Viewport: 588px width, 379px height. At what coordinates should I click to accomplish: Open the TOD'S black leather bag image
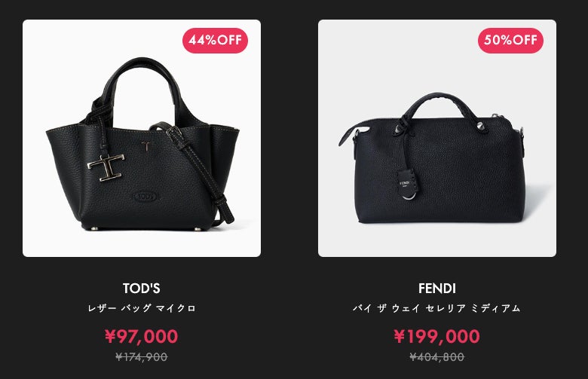click(x=142, y=138)
